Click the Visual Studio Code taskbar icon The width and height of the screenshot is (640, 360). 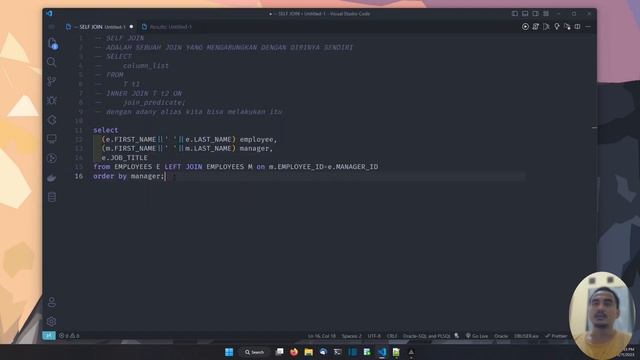click(382, 352)
